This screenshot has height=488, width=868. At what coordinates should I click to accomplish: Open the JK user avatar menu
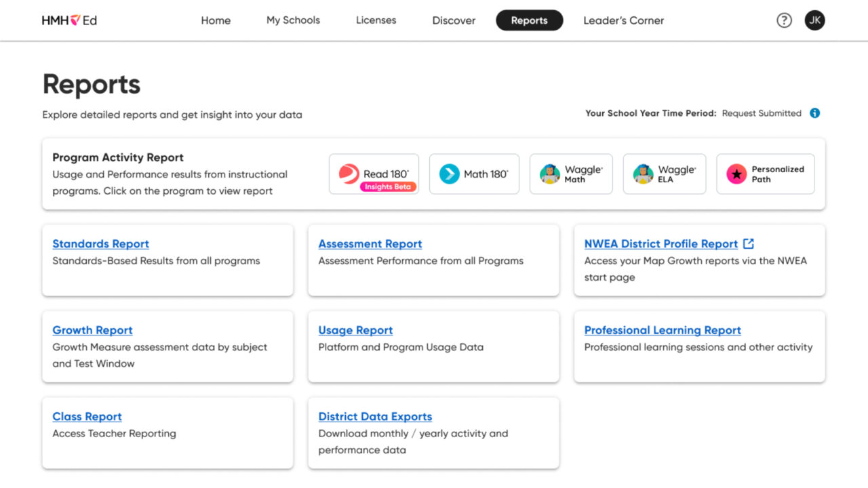(815, 20)
